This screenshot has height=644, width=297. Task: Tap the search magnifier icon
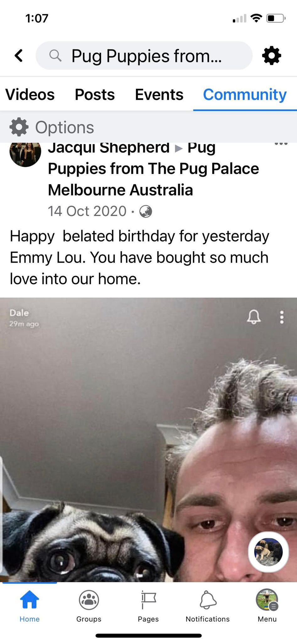(55, 56)
